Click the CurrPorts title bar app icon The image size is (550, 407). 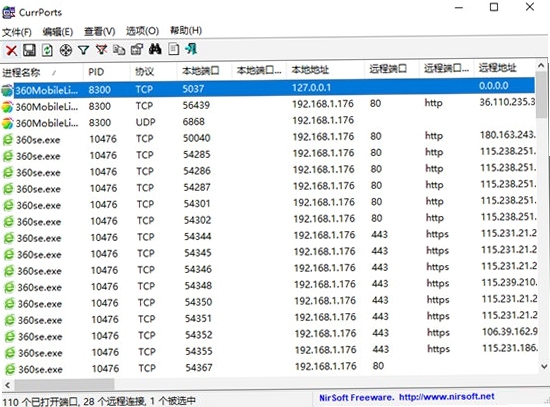(x=8, y=13)
